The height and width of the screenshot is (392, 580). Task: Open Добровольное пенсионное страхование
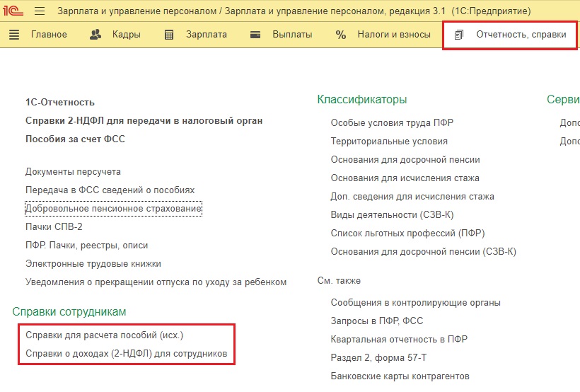[113, 209]
